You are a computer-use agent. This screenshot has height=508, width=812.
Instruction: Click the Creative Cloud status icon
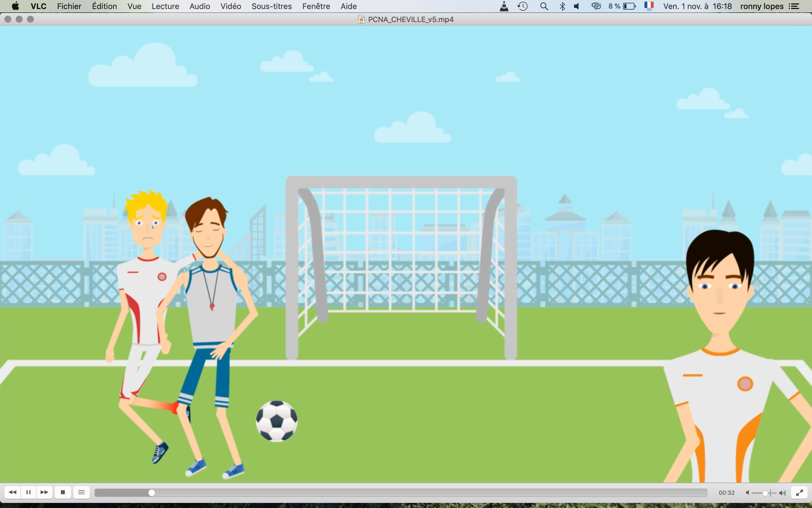coord(596,6)
